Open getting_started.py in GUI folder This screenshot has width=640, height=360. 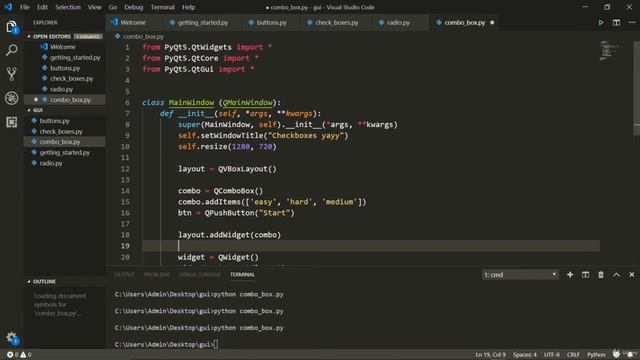(65, 152)
